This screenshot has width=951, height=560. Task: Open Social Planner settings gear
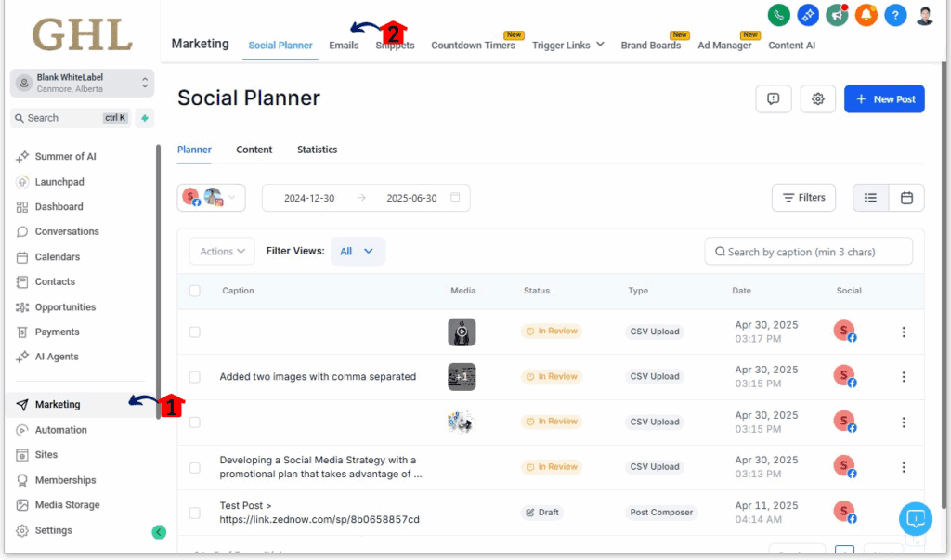click(817, 98)
